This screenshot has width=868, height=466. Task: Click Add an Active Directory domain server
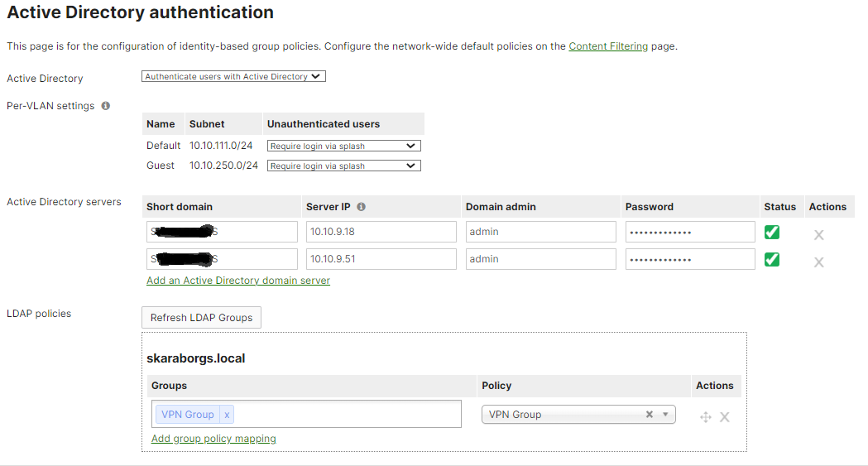pos(238,281)
